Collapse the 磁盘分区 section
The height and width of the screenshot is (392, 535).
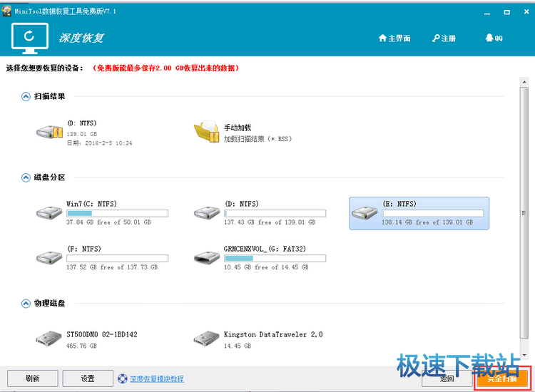(x=26, y=177)
